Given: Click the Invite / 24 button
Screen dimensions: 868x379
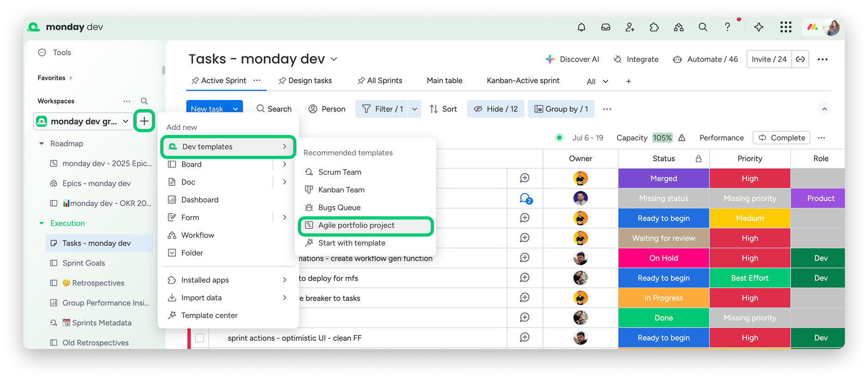Looking at the screenshot, I should 769,59.
